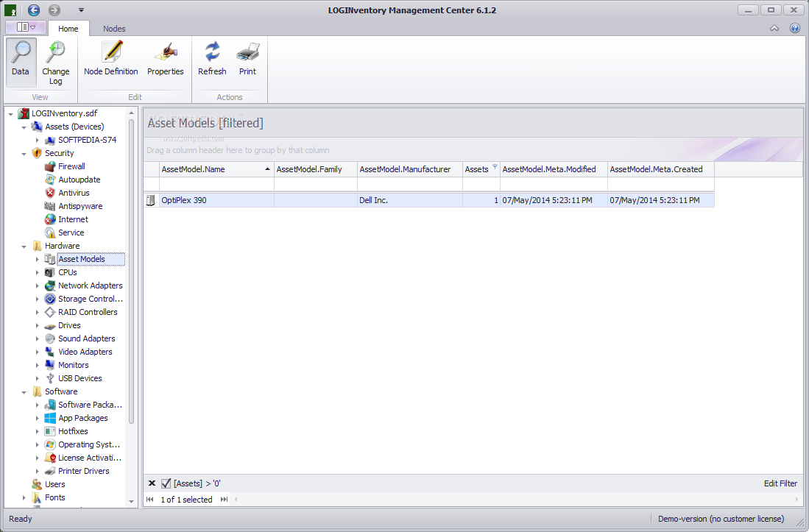Open the Users node
This screenshot has width=809, height=532.
pos(54,484)
